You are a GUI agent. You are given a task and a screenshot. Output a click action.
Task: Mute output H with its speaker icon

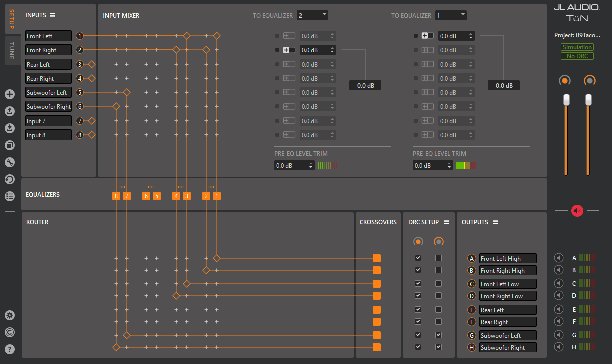pyautogui.click(x=559, y=347)
